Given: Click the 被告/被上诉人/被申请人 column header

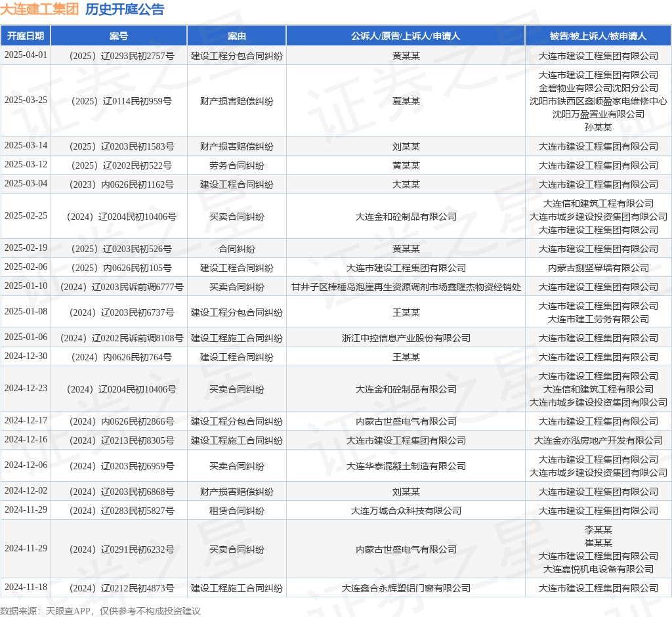Looking at the screenshot, I should [598, 36].
